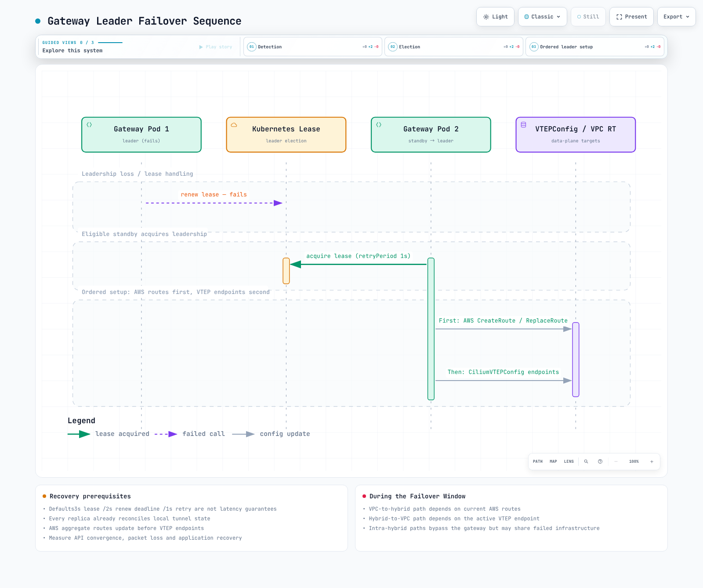Click the '03' step badge for Ordered leader setup

(x=534, y=47)
